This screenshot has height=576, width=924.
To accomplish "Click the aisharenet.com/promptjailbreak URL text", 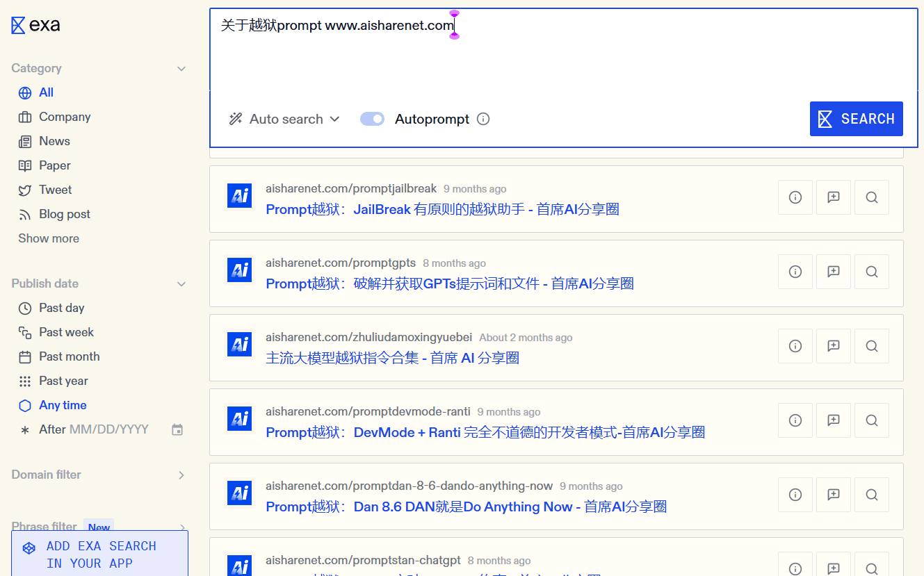I will pos(351,188).
